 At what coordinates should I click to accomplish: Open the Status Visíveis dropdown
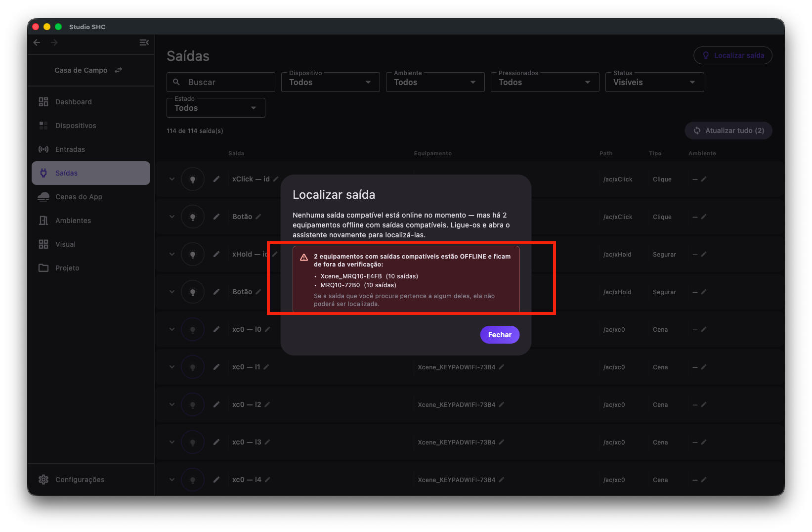pos(655,82)
